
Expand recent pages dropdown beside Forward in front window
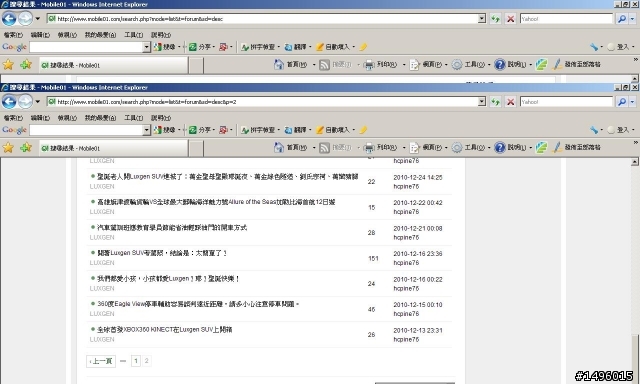(x=38, y=102)
